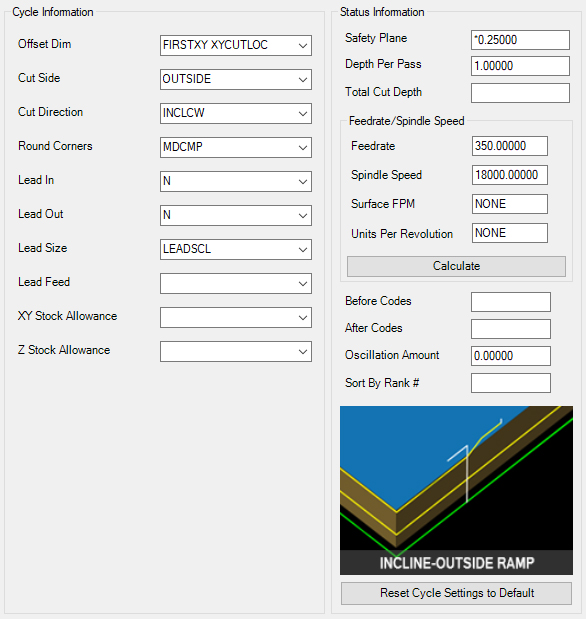Open the Offset Dim dropdown
Viewport: 586px width, 619px height.
tap(236, 45)
